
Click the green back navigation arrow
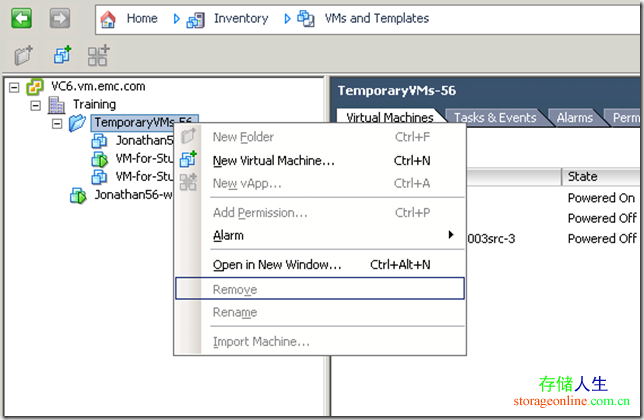[x=21, y=18]
